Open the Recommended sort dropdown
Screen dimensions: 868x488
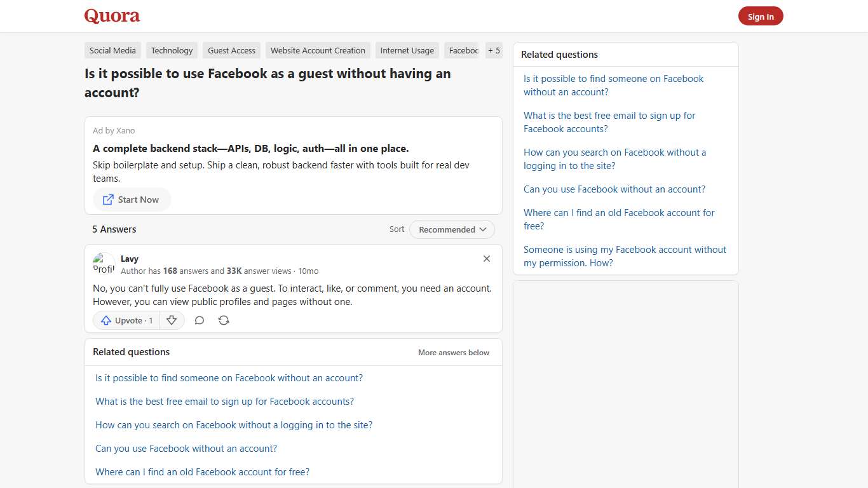452,229
